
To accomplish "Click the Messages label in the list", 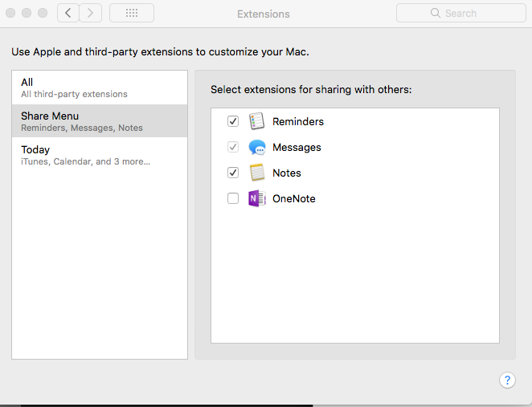I will (x=297, y=148).
